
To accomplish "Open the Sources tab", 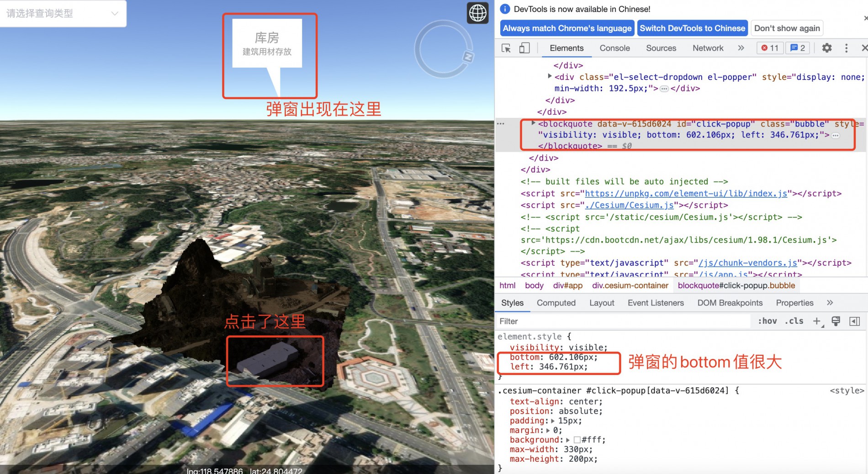I will 661,48.
